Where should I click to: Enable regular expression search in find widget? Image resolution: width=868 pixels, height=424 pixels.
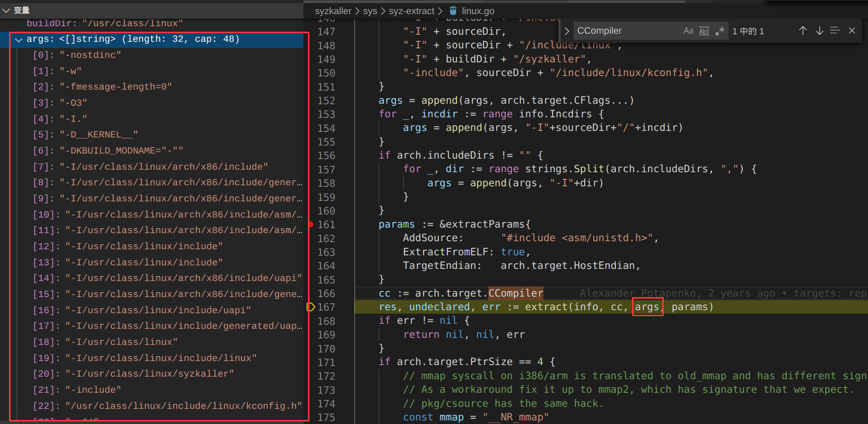tap(720, 31)
